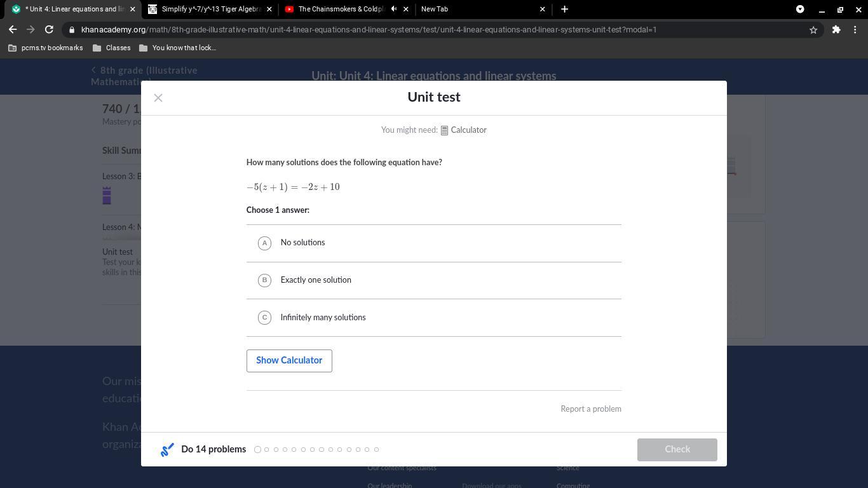Click the purple Lesson 3 mastery tower icon
Screen dimensions: 868x488
click(x=107, y=196)
